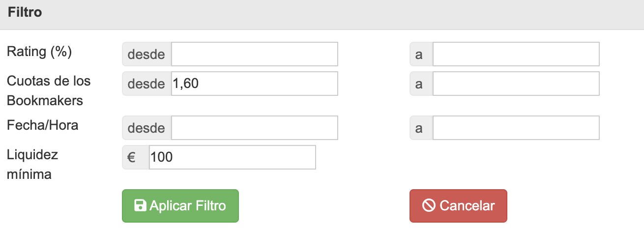Click the "a" addon in the Rating row
The height and width of the screenshot is (229, 644).
coord(419,54)
